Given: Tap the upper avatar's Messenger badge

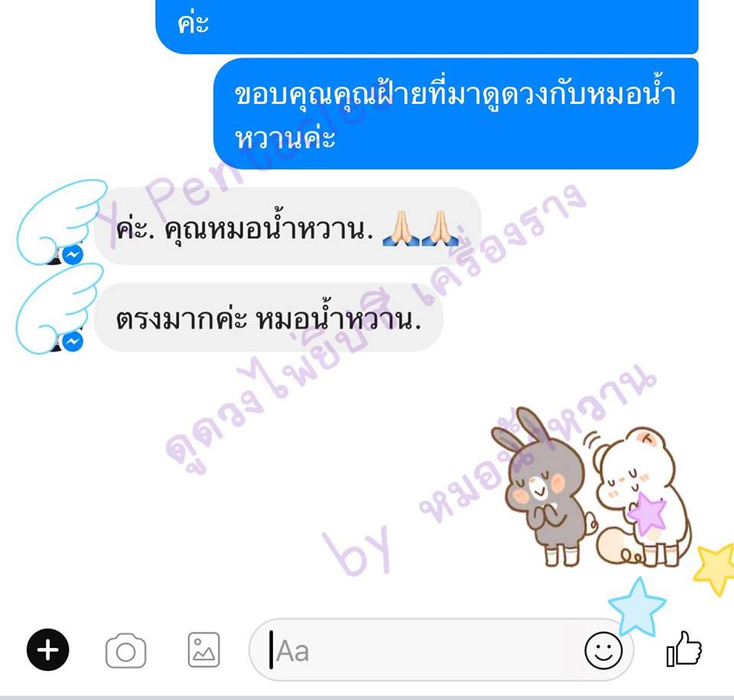Looking at the screenshot, I should point(73,254).
